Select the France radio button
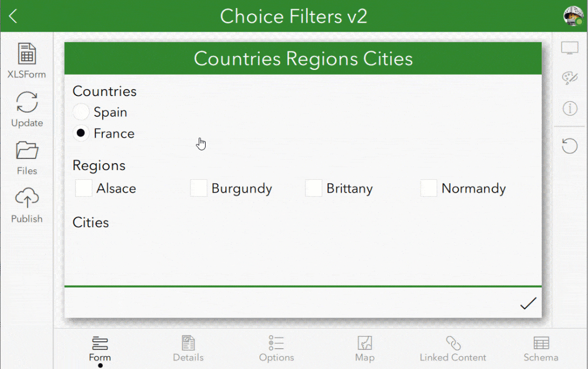This screenshot has width=588, height=369. click(80, 133)
